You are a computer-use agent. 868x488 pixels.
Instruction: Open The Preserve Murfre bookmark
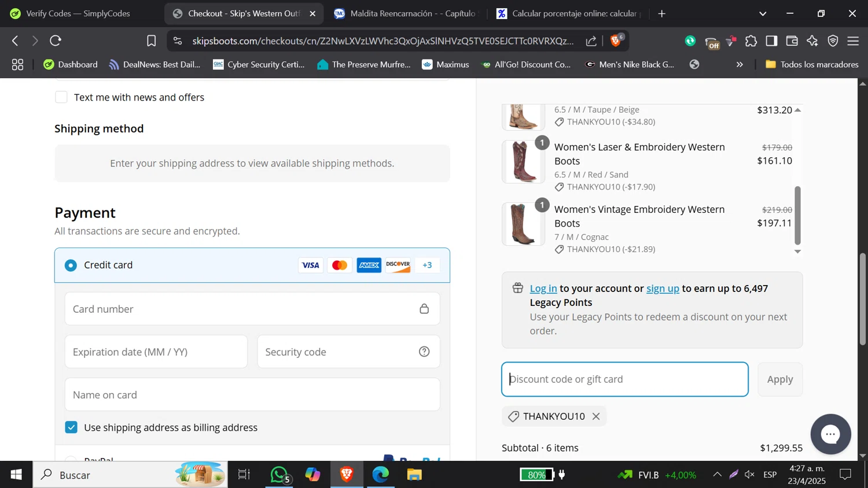[x=364, y=64]
